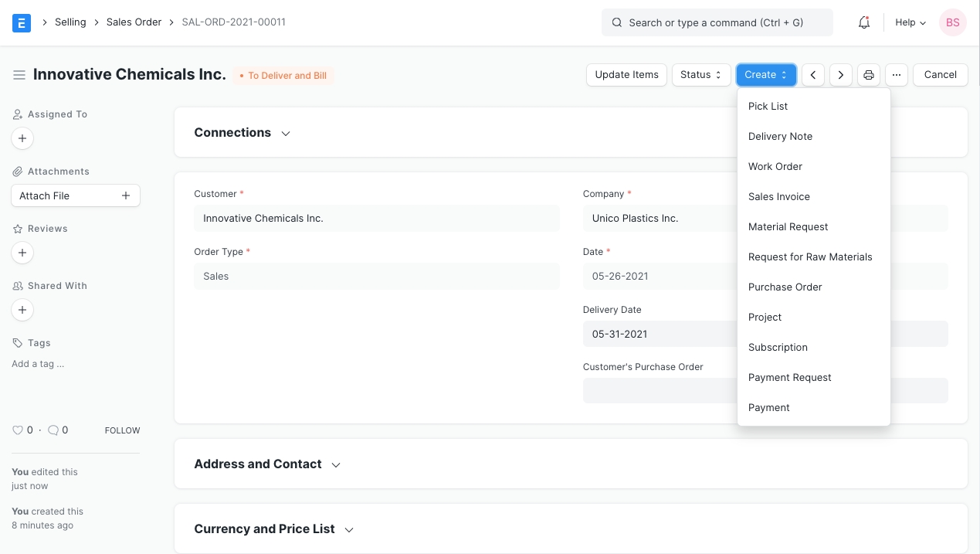Viewport: 980px width, 554px height.
Task: Click the heart like icon
Action: coord(18,430)
